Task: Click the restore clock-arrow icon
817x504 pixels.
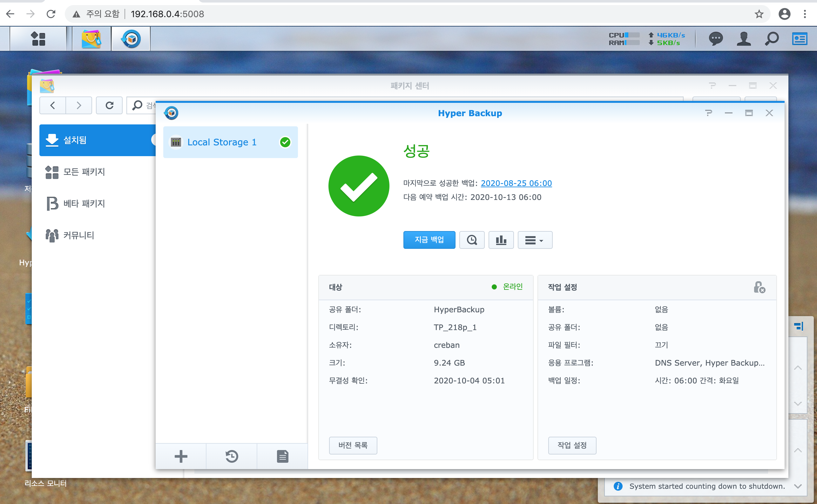Action: pos(232,456)
